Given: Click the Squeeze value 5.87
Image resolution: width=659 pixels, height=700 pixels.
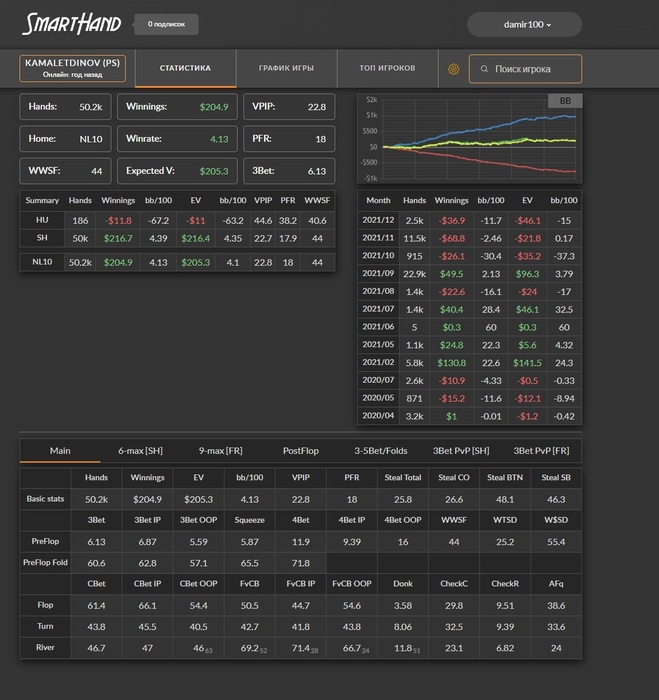Looking at the screenshot, I should [250, 542].
